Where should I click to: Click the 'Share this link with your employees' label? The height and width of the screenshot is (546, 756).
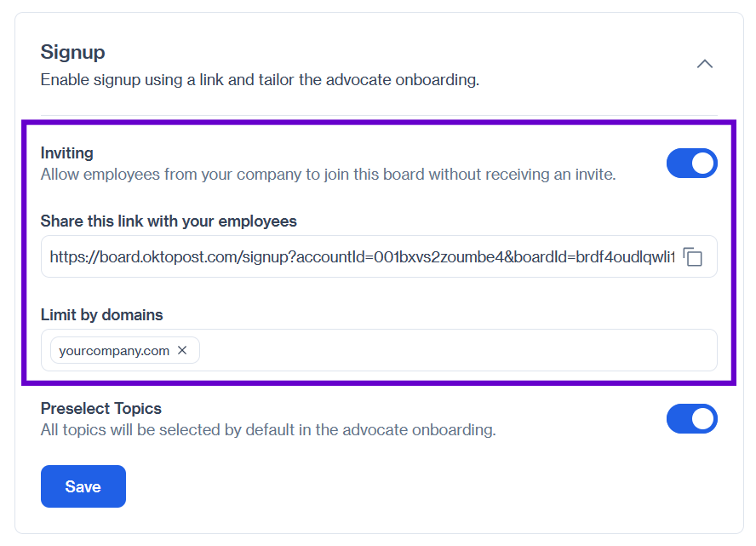[169, 221]
